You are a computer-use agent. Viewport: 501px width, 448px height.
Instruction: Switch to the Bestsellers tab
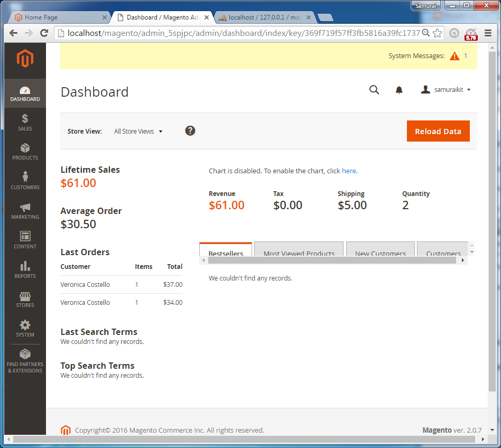[x=226, y=249]
